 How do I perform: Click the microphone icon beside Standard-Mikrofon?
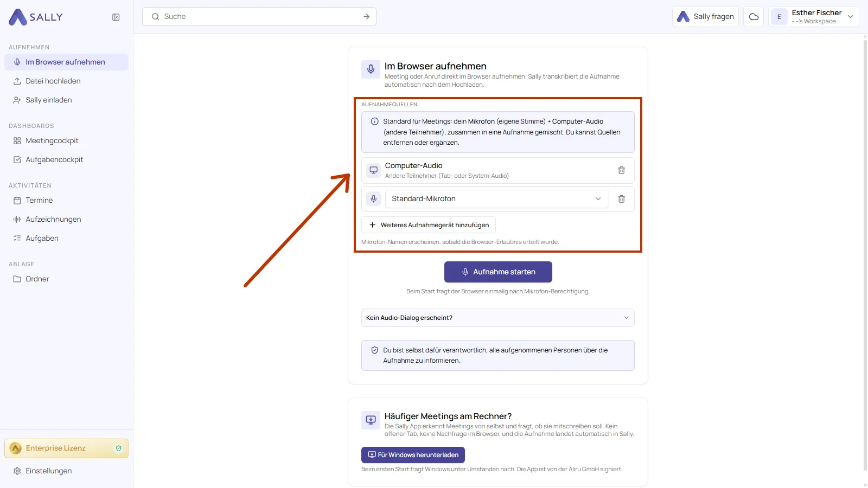click(x=374, y=199)
